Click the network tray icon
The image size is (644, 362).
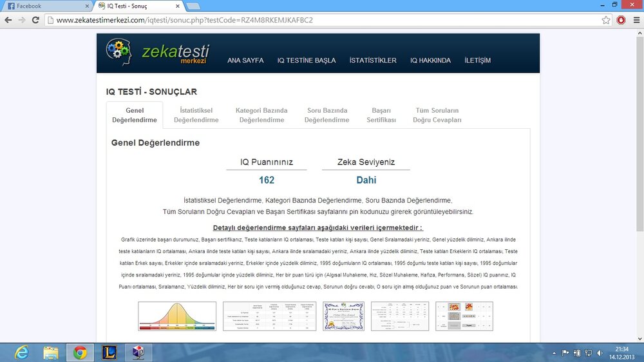click(588, 353)
